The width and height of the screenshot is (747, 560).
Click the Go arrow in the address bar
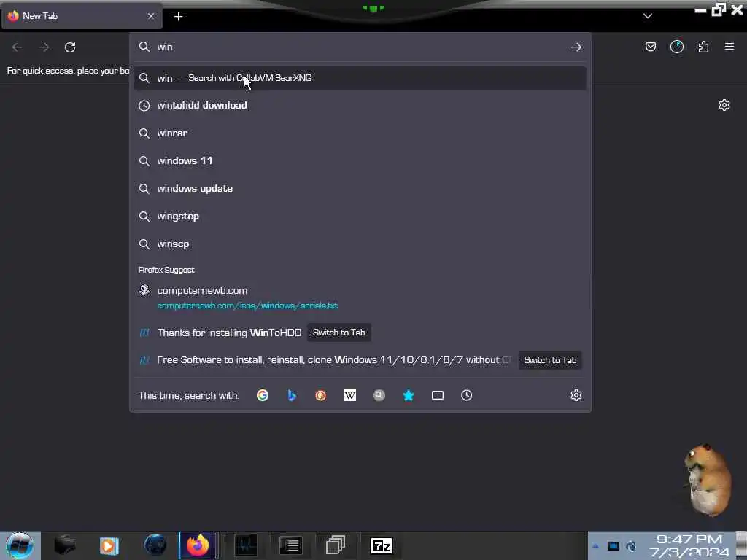(576, 47)
